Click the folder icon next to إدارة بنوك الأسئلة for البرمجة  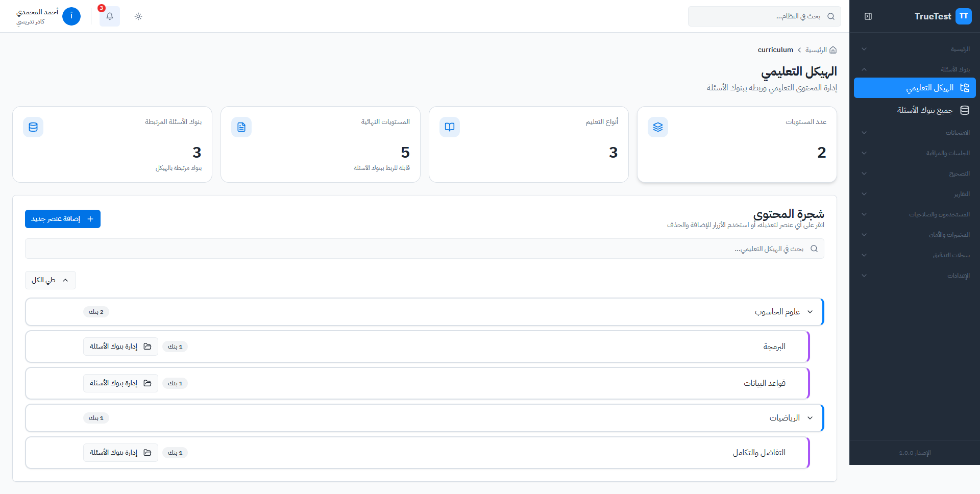click(149, 346)
